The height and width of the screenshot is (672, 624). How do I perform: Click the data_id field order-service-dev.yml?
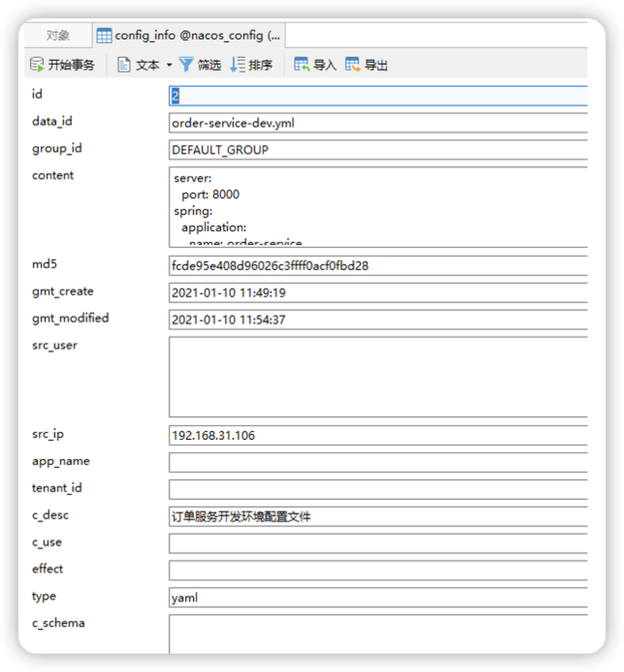click(x=378, y=123)
